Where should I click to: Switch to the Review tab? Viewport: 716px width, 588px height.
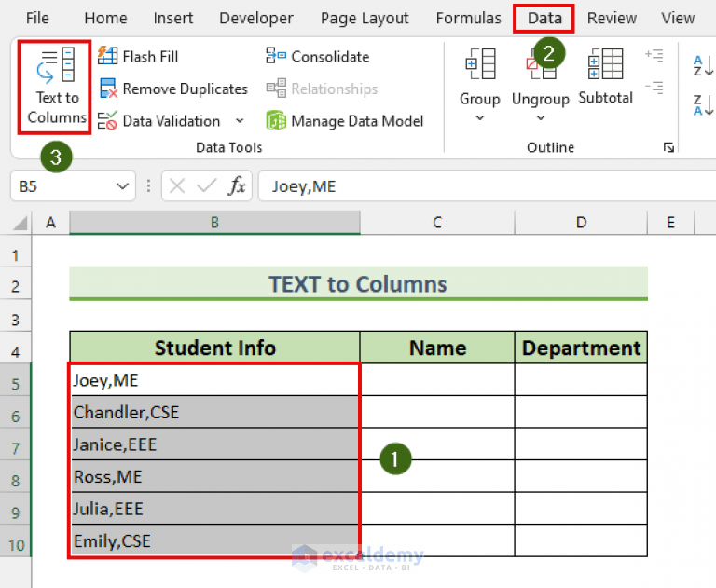click(x=612, y=19)
